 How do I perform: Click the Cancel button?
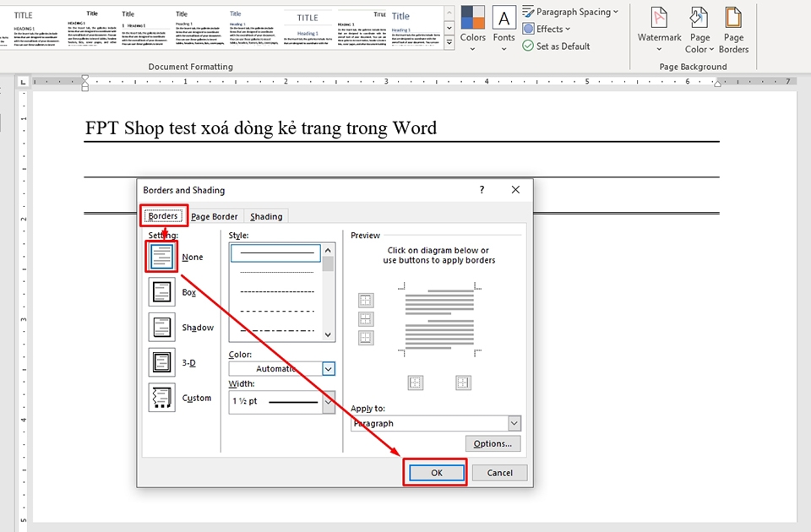pos(499,473)
